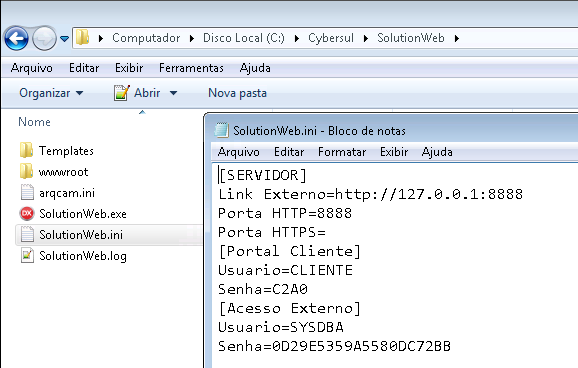The height and width of the screenshot is (368, 578).
Task: Select the Templates folder icon
Action: (27, 150)
